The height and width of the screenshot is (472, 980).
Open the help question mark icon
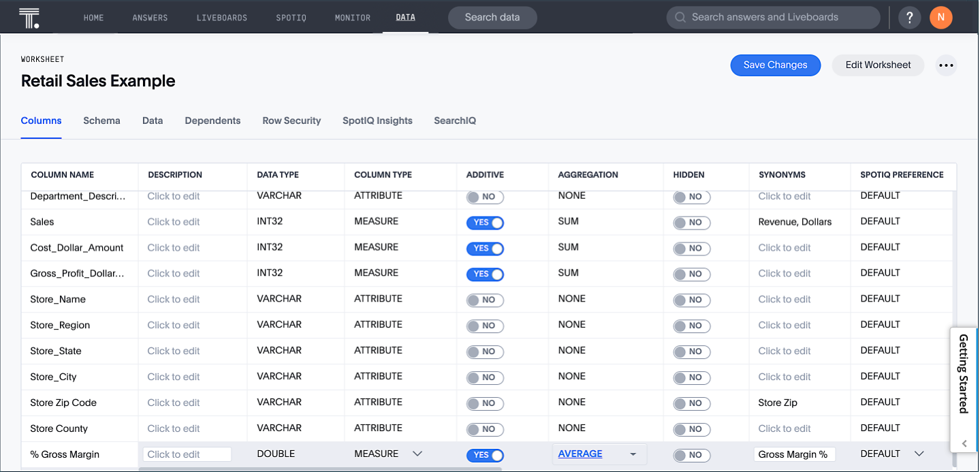click(909, 18)
